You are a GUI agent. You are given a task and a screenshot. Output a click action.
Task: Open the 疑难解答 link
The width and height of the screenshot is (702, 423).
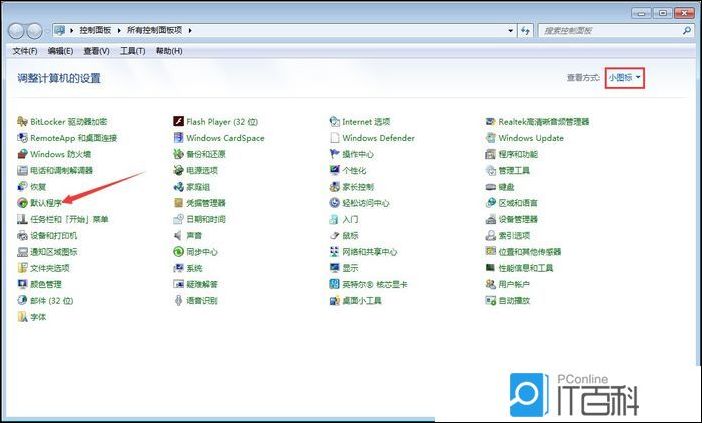point(201,284)
